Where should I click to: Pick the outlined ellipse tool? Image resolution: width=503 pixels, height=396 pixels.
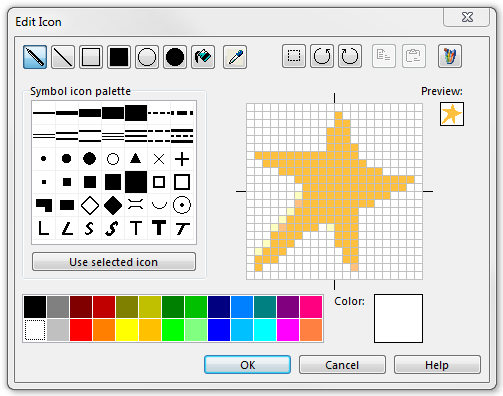pos(147,57)
